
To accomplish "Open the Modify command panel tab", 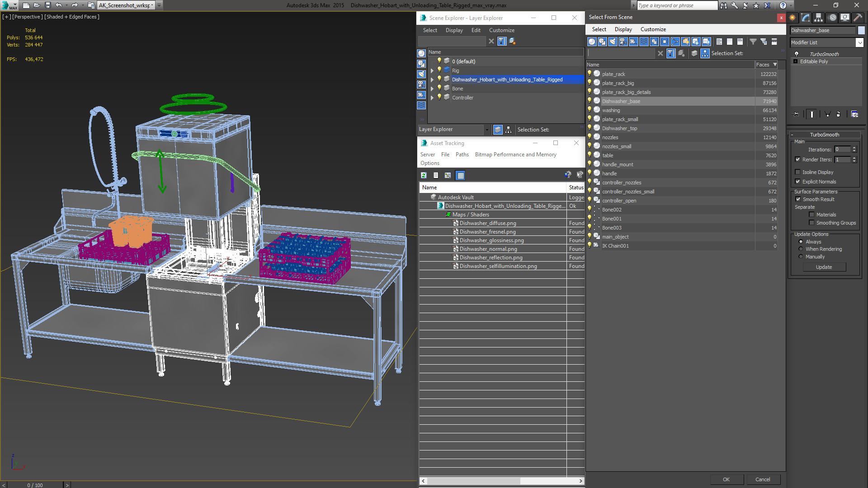I will 806,18.
